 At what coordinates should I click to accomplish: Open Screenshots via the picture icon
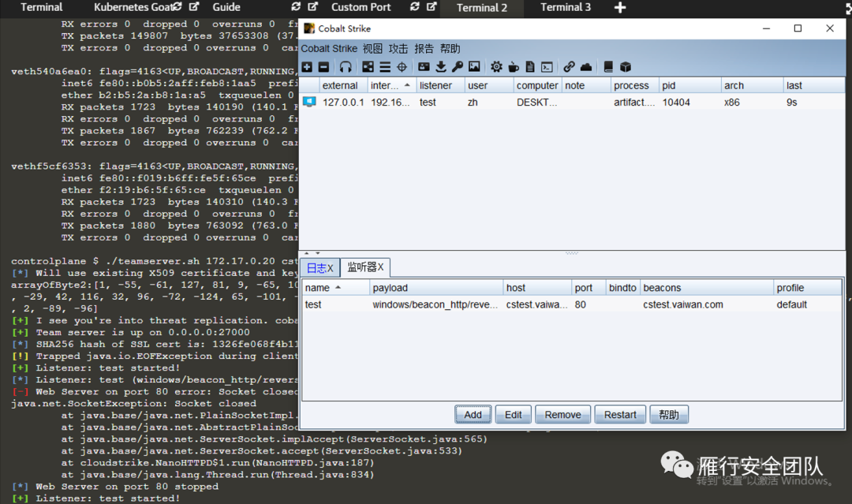tap(474, 67)
